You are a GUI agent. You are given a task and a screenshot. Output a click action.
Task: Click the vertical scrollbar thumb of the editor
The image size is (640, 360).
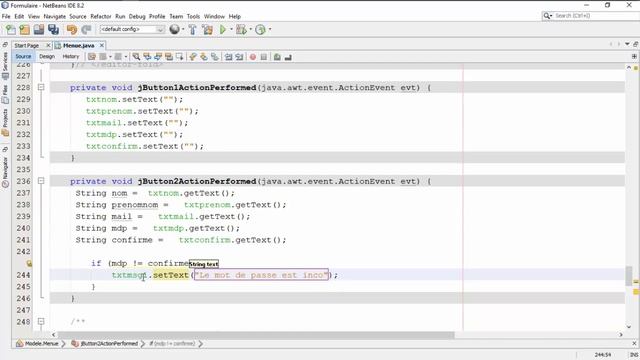629,276
